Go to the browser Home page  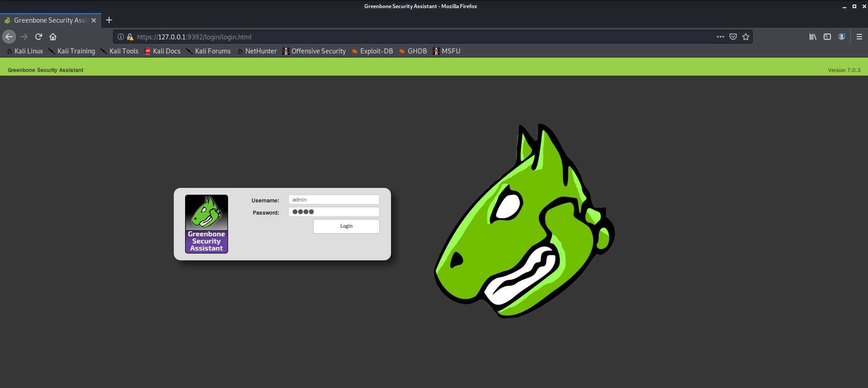[x=53, y=37]
